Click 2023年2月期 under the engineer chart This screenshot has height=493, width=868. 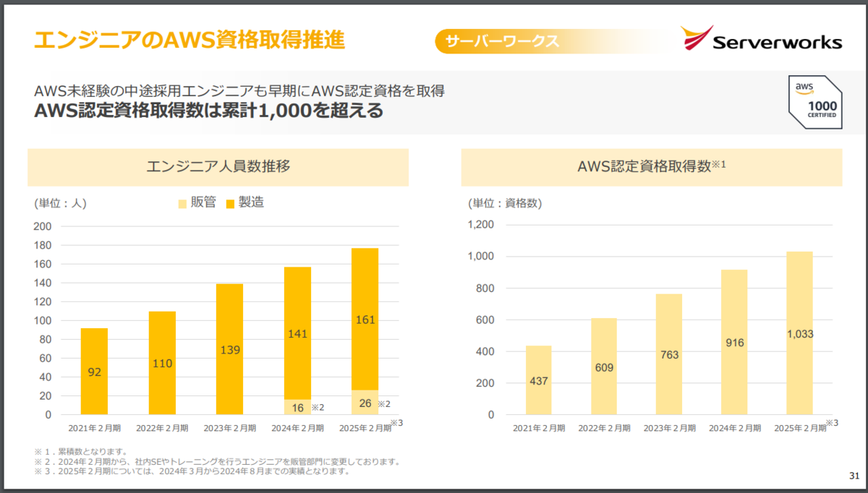pos(230,429)
